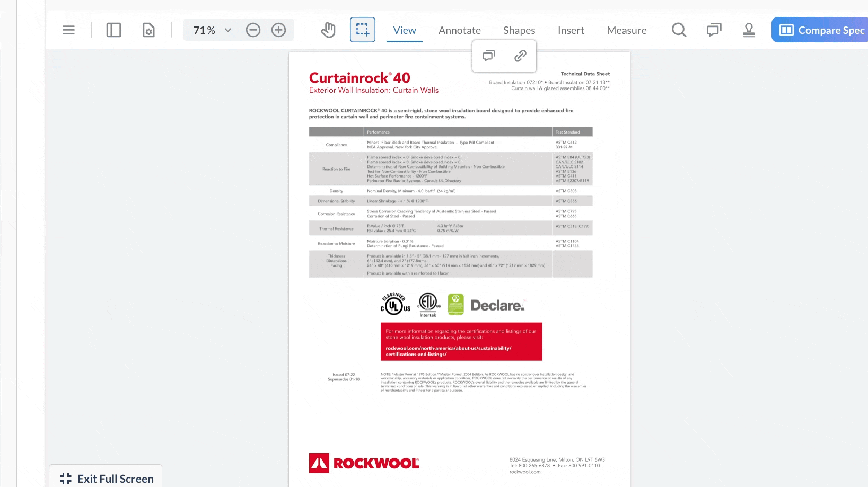Switch to the Annotate tab
Screen dimensions: 868x487
point(460,30)
